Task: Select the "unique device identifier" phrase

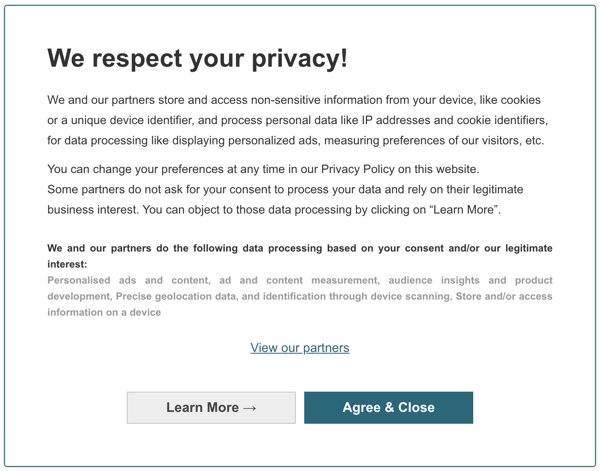Action: pos(132,120)
